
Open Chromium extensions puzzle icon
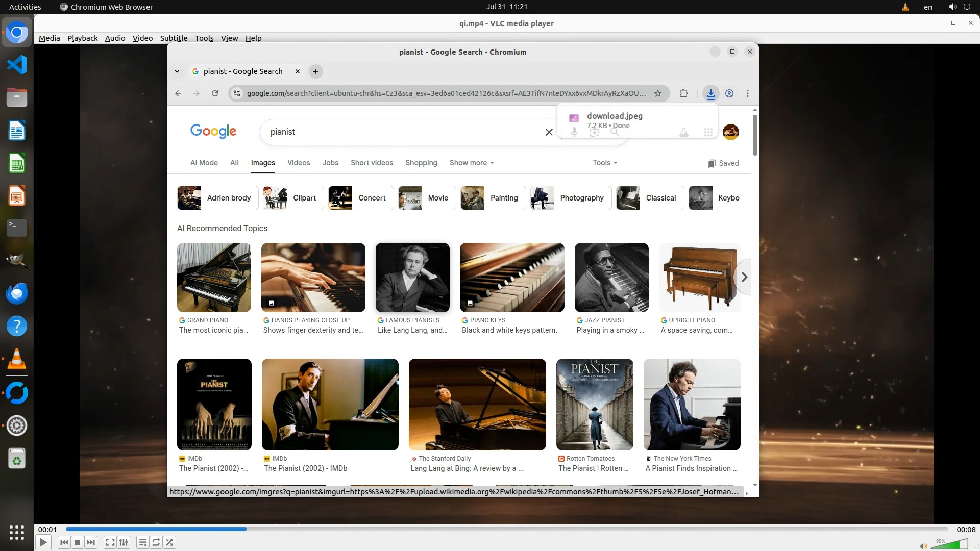tap(683, 93)
